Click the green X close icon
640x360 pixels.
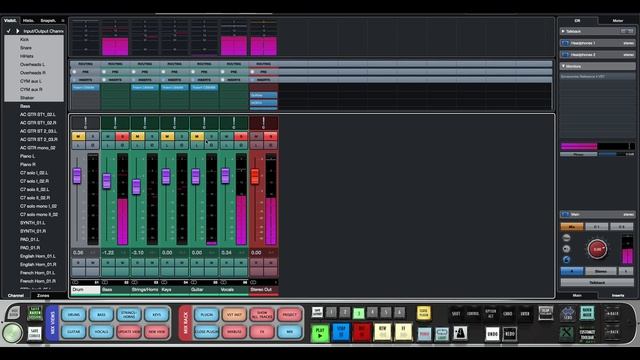point(566,333)
